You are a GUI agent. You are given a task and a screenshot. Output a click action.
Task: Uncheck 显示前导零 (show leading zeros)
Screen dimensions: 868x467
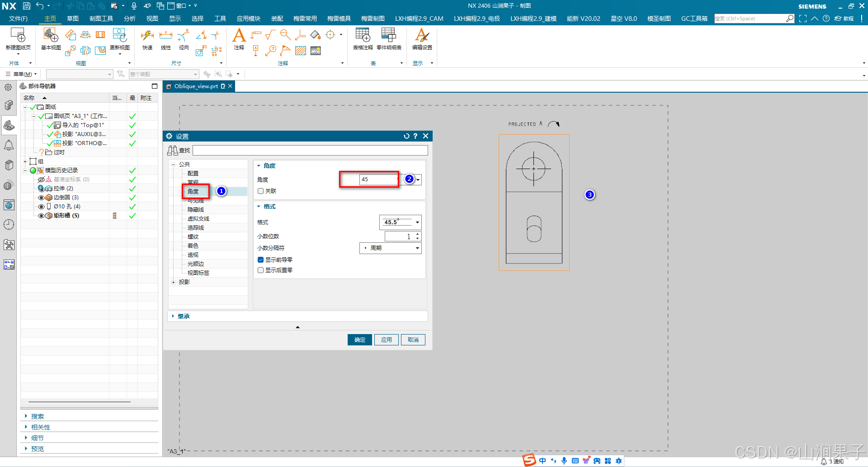point(260,260)
